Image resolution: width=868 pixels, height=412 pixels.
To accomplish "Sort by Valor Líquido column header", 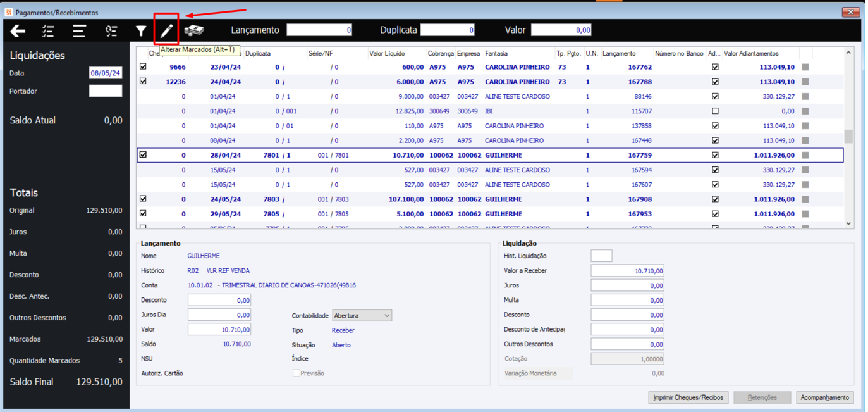I will (387, 54).
